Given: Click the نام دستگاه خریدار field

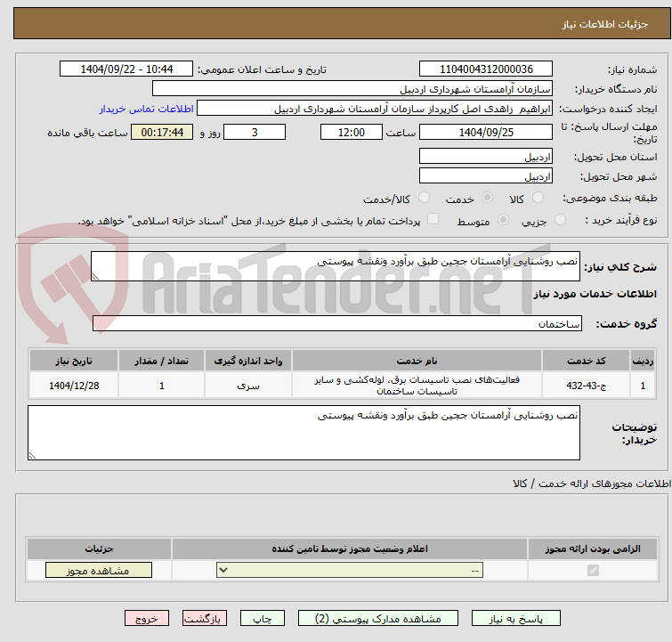Looking at the screenshot, I should [x=352, y=89].
